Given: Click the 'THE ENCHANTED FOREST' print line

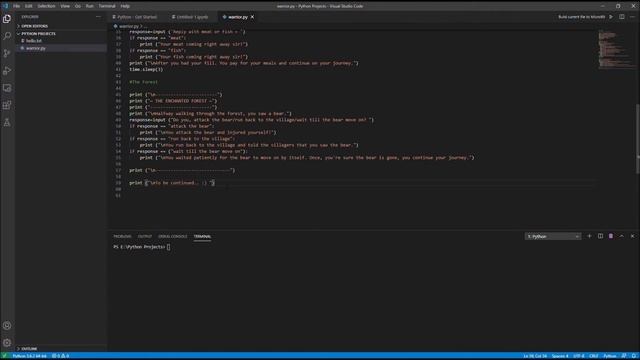Looking at the screenshot, I should click(173, 101).
